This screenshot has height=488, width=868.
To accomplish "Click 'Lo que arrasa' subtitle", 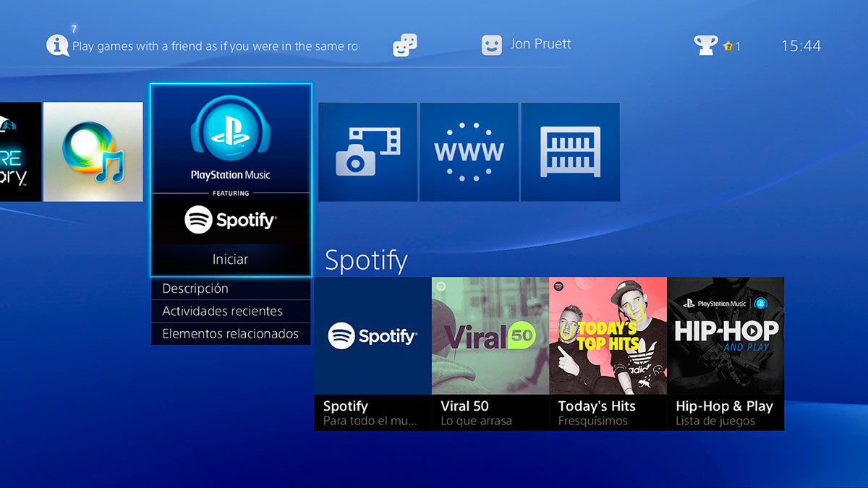I will click(476, 421).
